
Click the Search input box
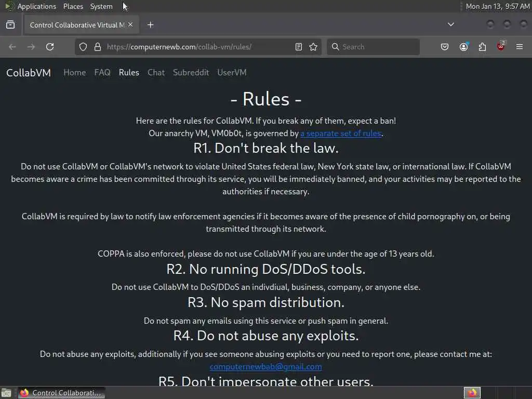(373, 47)
